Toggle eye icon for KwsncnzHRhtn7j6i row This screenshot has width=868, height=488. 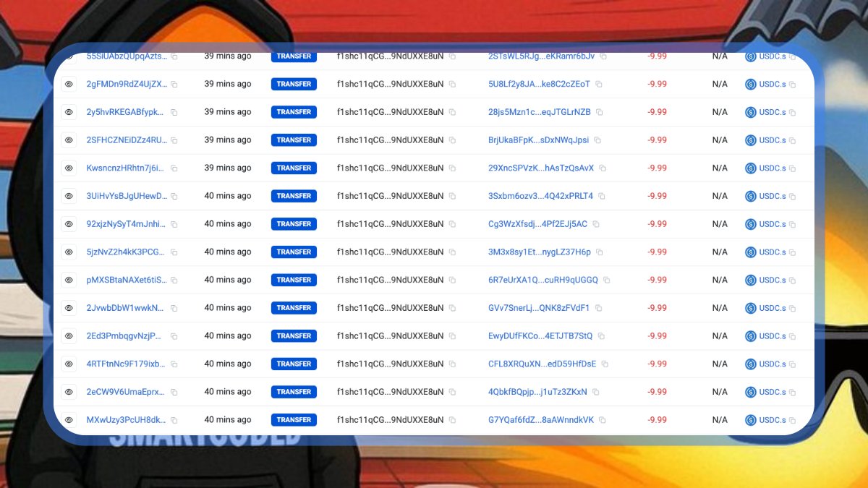(69, 168)
